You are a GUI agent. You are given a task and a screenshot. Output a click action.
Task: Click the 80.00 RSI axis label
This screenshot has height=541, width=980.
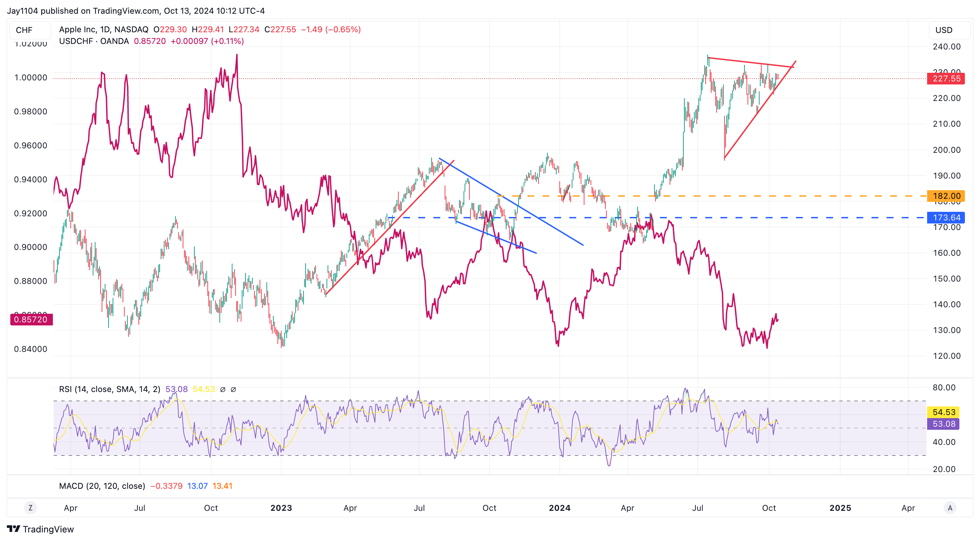point(944,387)
